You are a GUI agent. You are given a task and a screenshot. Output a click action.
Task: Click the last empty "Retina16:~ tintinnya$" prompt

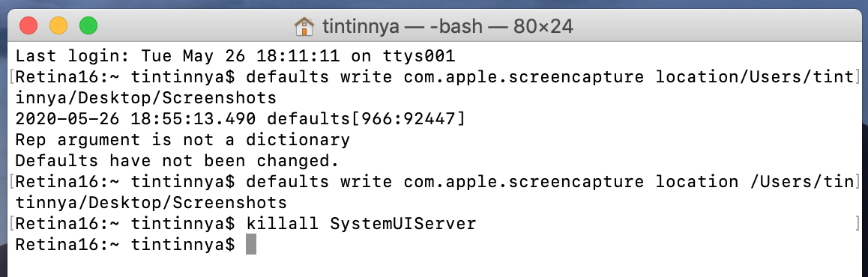tap(125, 245)
